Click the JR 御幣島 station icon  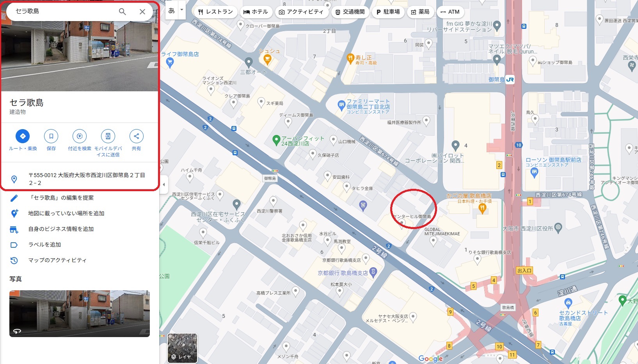510,80
